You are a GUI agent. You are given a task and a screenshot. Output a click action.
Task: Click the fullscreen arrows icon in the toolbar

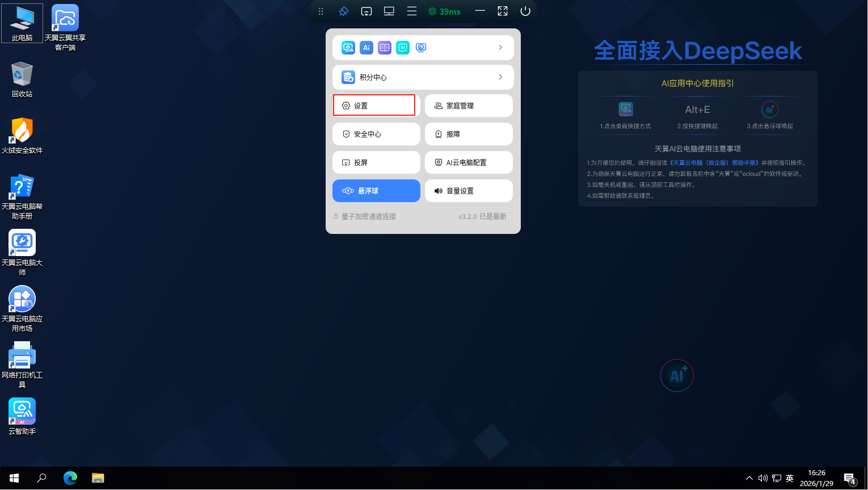(x=503, y=11)
